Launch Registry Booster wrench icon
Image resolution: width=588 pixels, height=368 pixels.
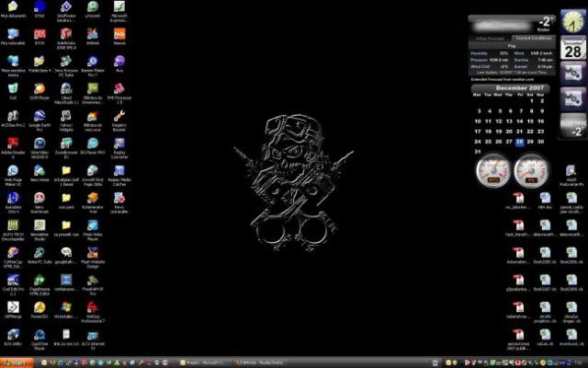coord(119,121)
